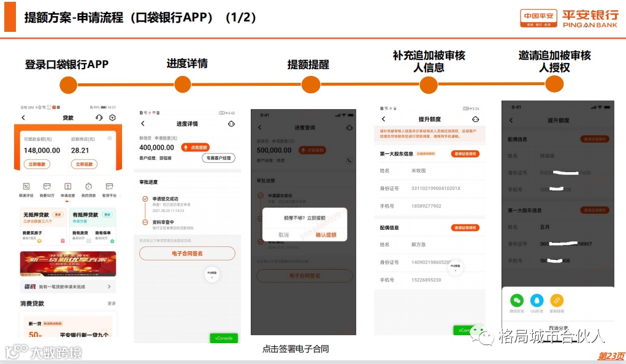The image size is (626, 364).
Task: Open 新一贷新优享方案 promotional banner
Action: click(x=68, y=264)
